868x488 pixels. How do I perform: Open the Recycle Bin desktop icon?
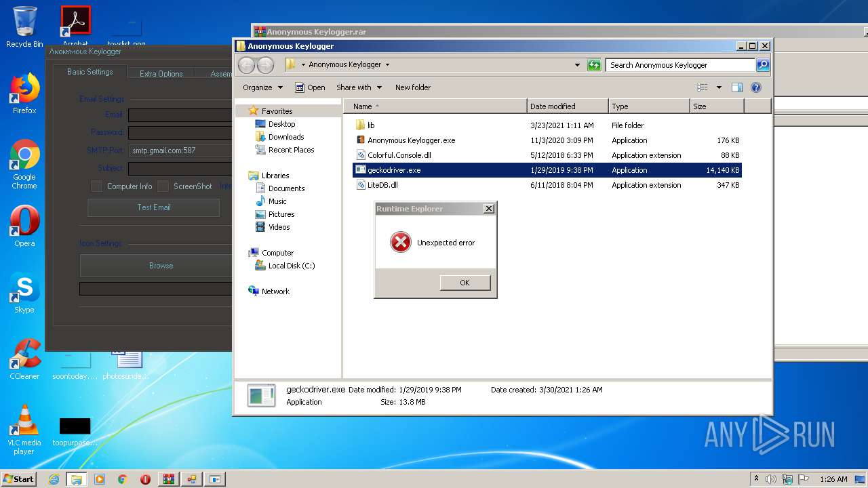click(x=24, y=26)
